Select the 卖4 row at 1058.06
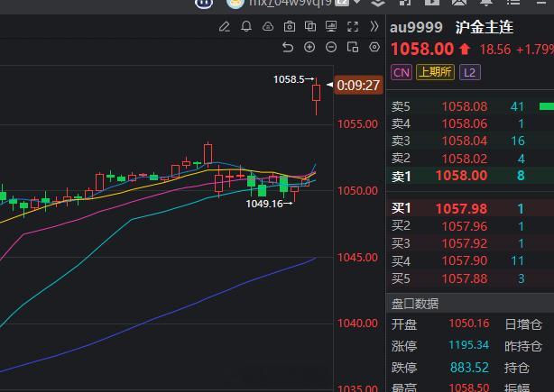554x392 pixels. pyautogui.click(x=470, y=123)
